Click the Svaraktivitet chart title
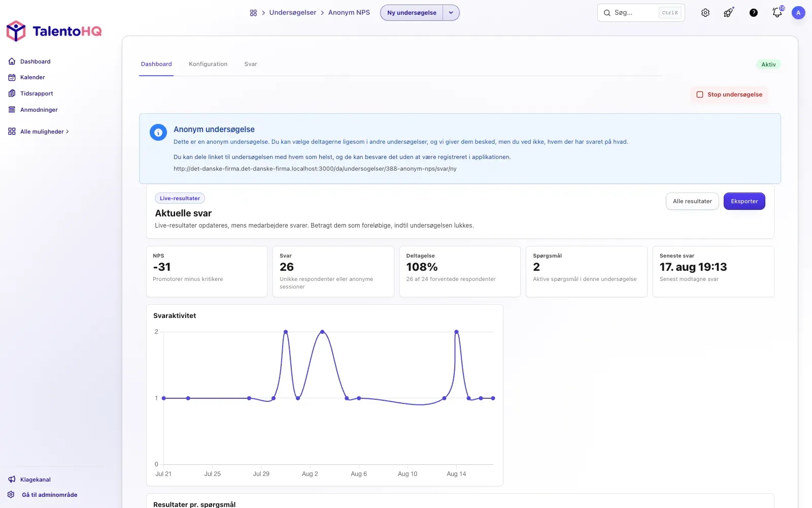 coord(175,315)
